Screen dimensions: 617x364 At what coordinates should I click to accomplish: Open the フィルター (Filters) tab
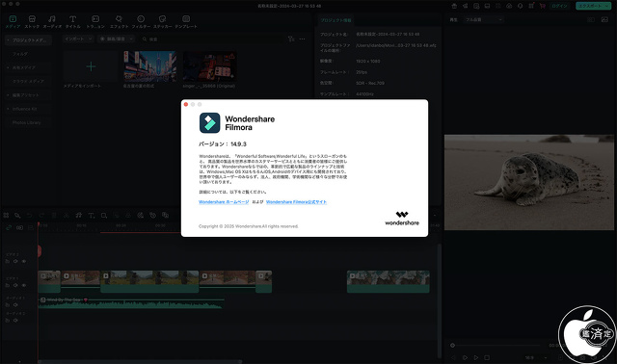point(141,21)
